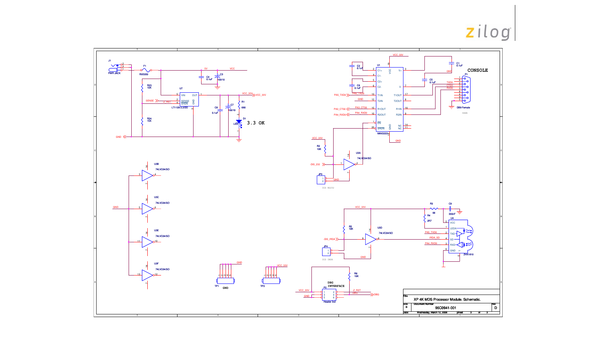Click document number '96C0941-001'

click(x=445, y=308)
